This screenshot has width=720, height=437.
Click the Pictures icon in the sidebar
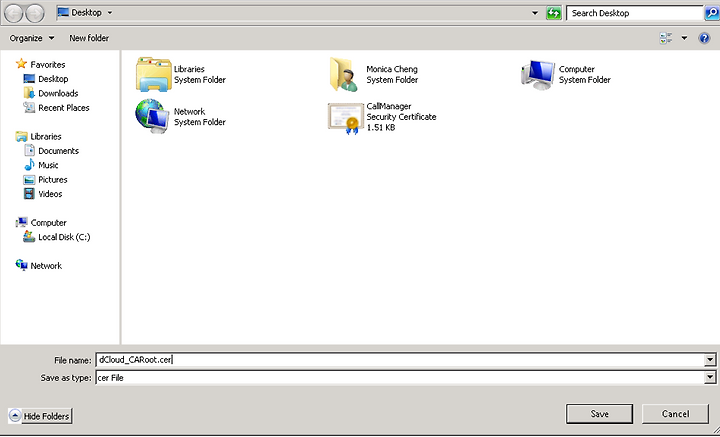(x=29, y=179)
